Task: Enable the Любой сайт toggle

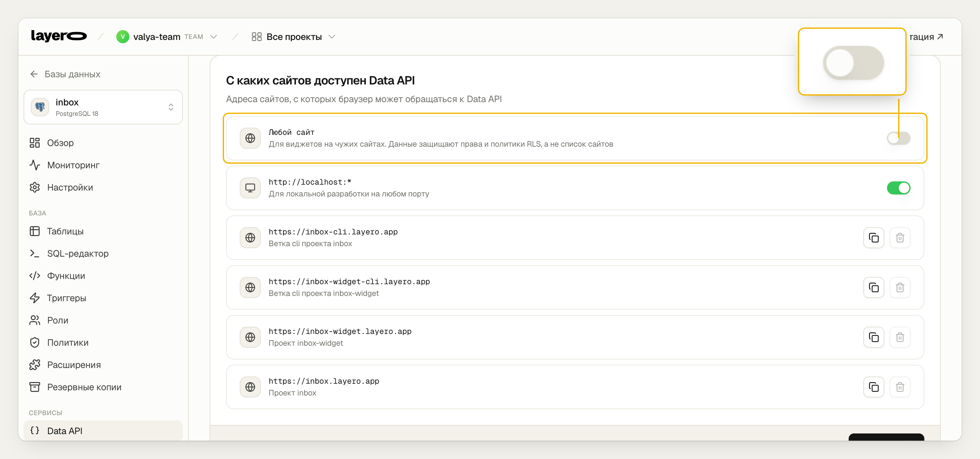Action: (898, 138)
